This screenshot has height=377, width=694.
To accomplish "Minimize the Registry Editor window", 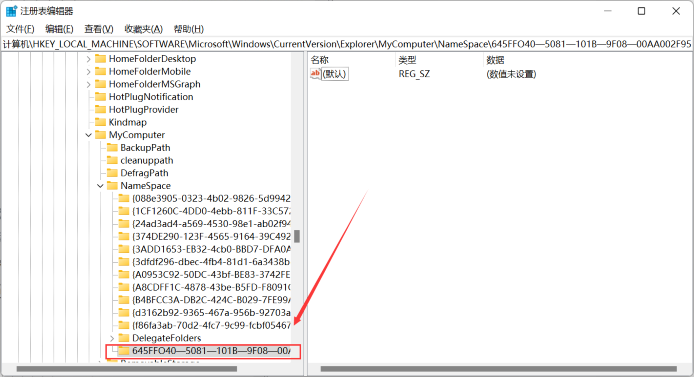I will pyautogui.click(x=608, y=11).
